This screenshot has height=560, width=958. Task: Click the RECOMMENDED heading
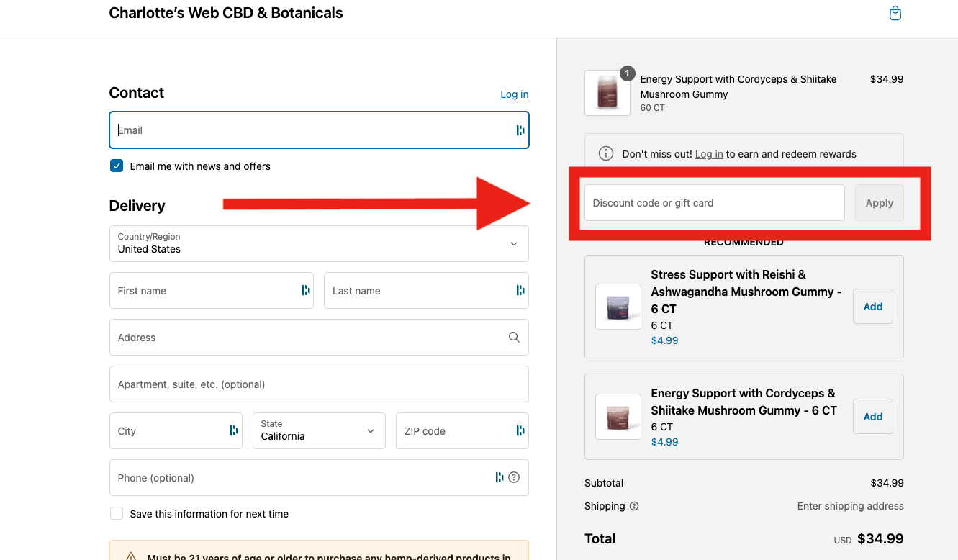(744, 243)
